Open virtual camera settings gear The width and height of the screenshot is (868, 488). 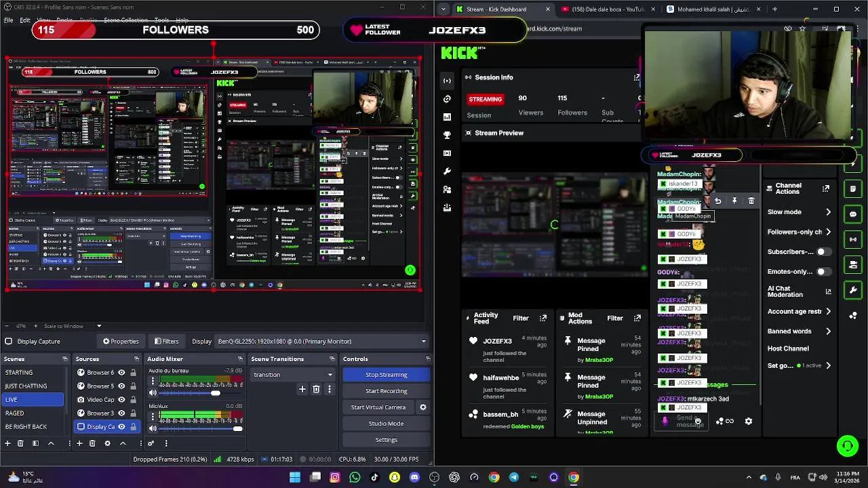tap(423, 407)
